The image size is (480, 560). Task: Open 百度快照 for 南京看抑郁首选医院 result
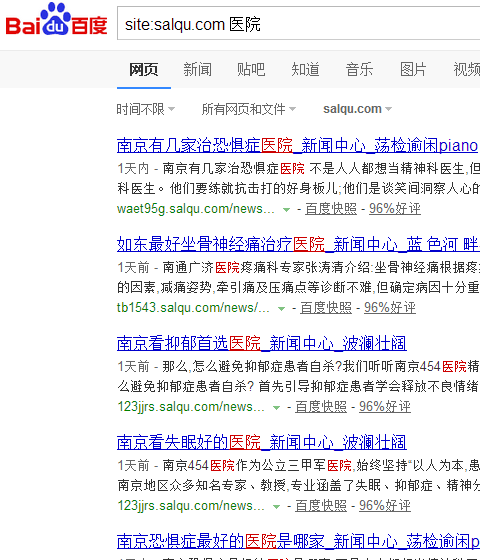321,407
